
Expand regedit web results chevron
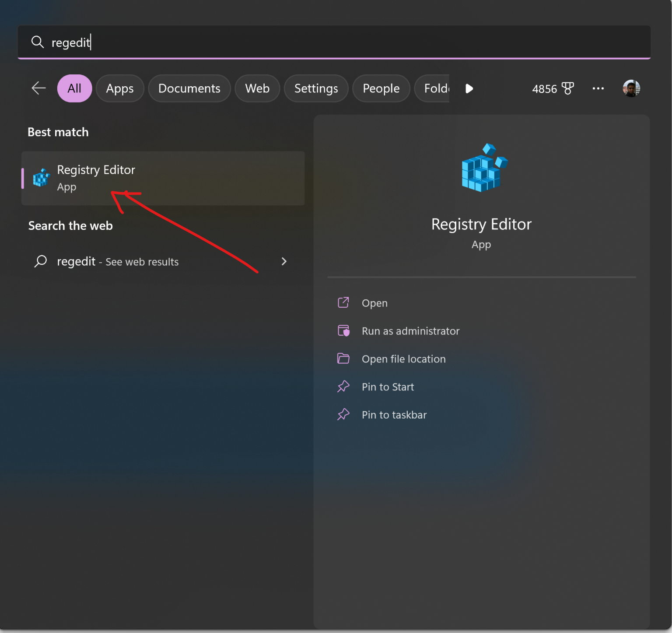click(284, 261)
